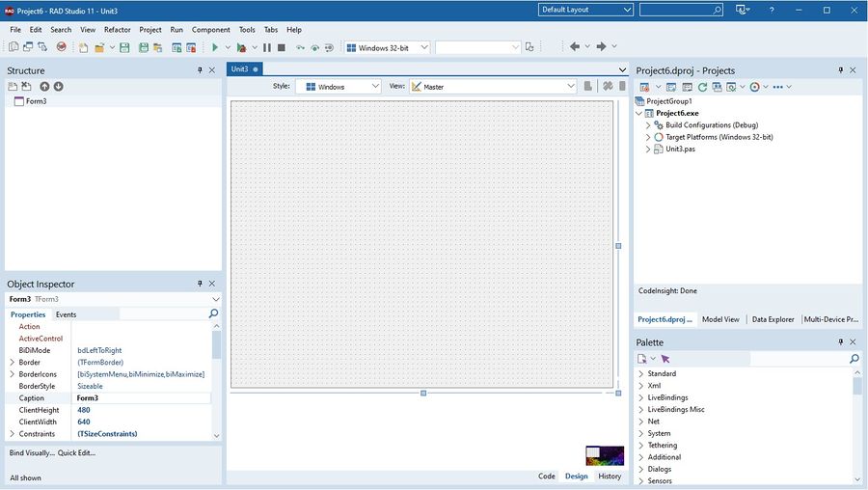Expand the Unit3.pas node
868x490 pixels.
coord(648,149)
